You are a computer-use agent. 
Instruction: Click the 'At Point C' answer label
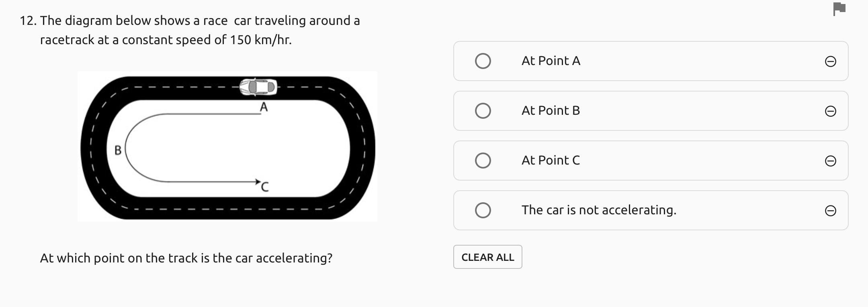tap(551, 161)
